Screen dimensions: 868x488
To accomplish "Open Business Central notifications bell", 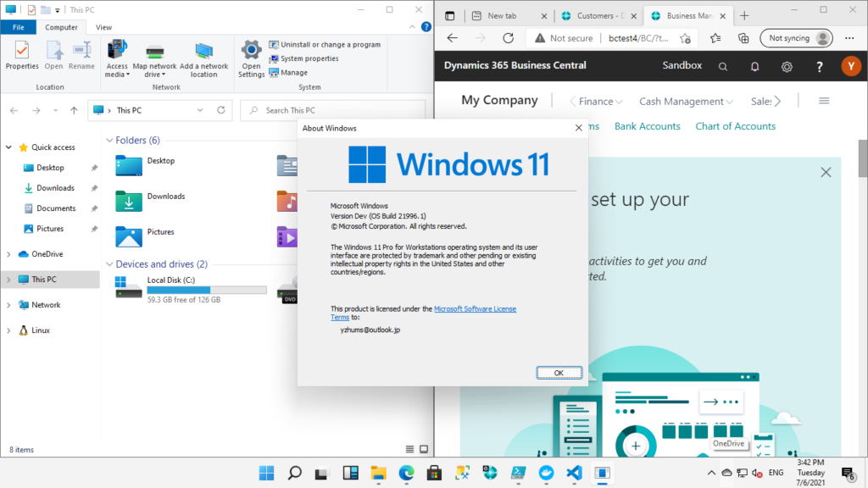I will point(754,65).
